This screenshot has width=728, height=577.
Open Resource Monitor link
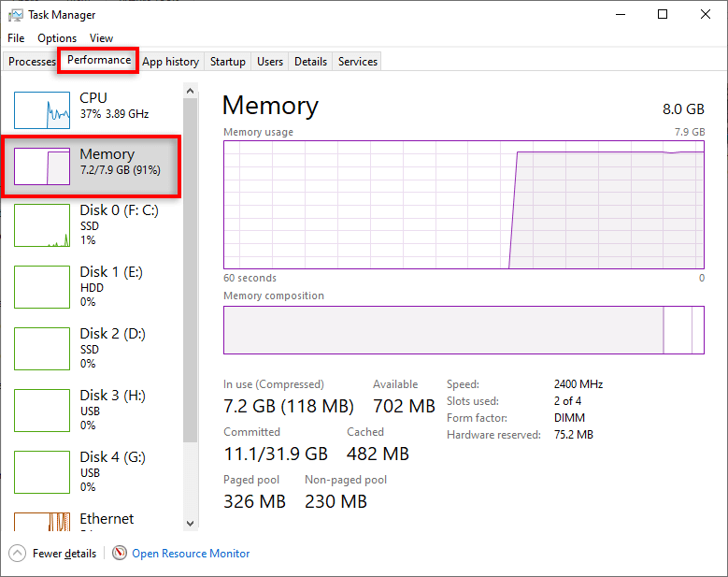[191, 554]
